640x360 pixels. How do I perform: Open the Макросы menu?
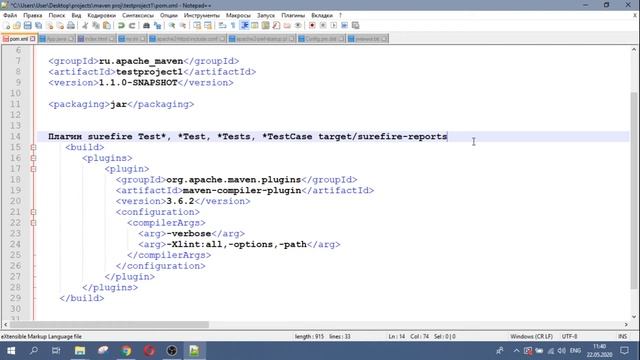point(238,15)
